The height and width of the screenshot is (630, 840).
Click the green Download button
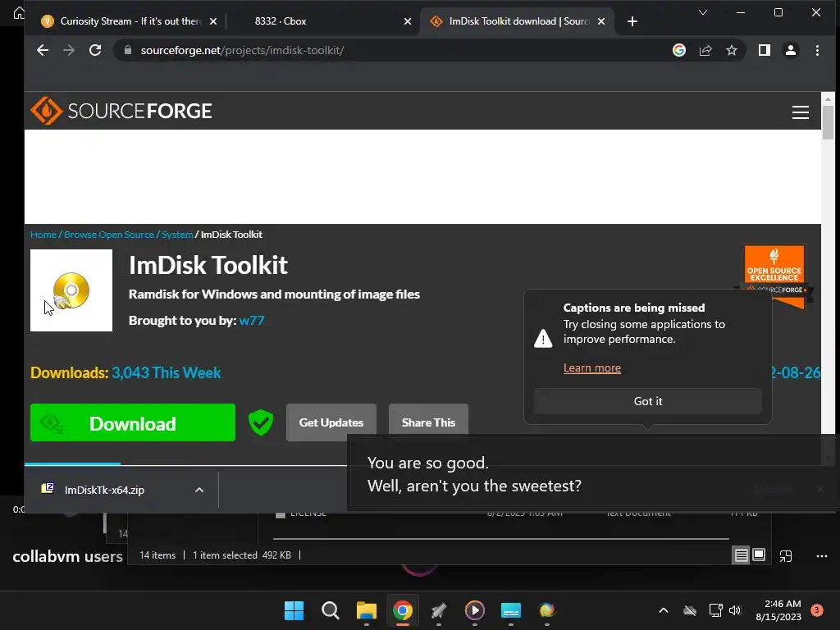pyautogui.click(x=133, y=422)
